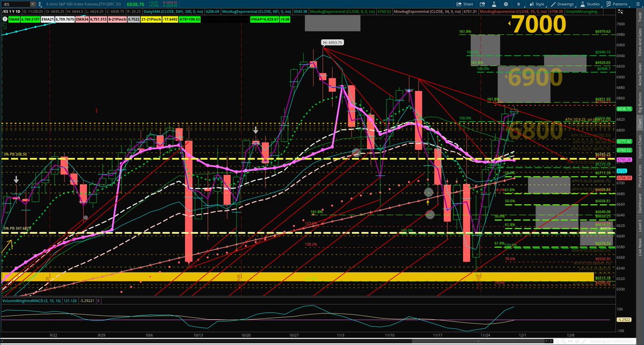Viewport: 644px width, 345px height.
Task: Open the Big Buttons sidebar tab
Action: [639, 101]
